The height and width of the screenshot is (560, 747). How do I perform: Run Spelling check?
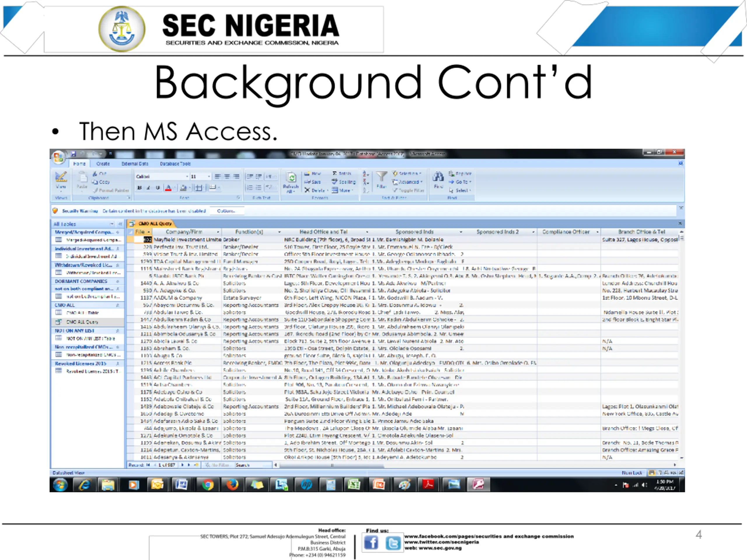[x=343, y=182]
